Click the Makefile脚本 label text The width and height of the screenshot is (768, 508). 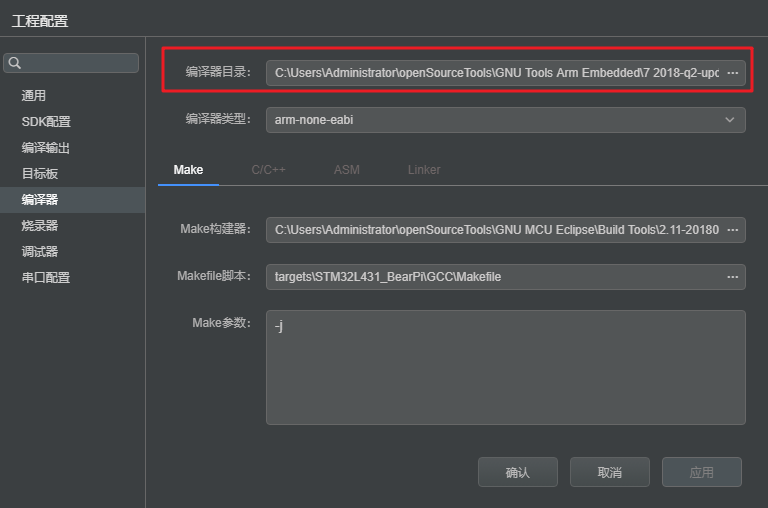(214, 276)
